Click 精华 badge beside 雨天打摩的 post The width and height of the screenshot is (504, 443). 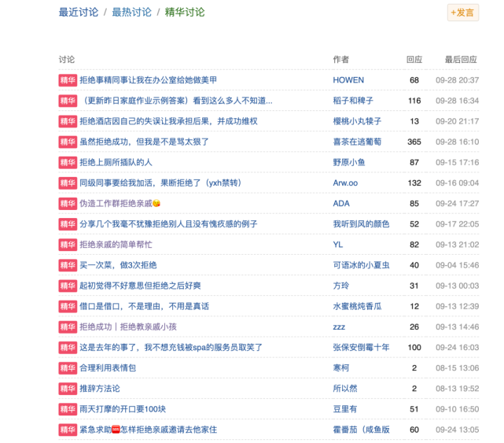click(x=68, y=409)
